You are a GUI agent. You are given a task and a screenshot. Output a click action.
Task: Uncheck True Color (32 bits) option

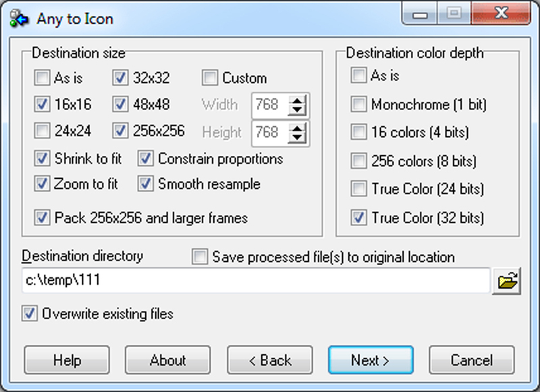click(x=358, y=218)
